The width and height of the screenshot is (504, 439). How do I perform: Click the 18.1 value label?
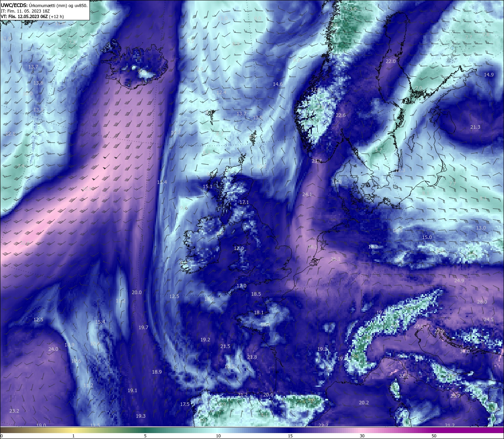259,312
